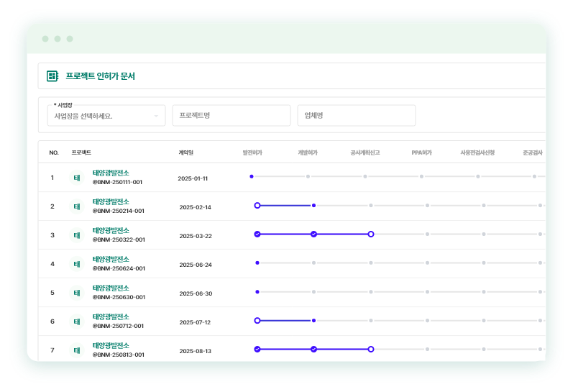The width and height of the screenshot is (573, 392).
Task: Click the 발전허가 column header
Action: pos(252,152)
